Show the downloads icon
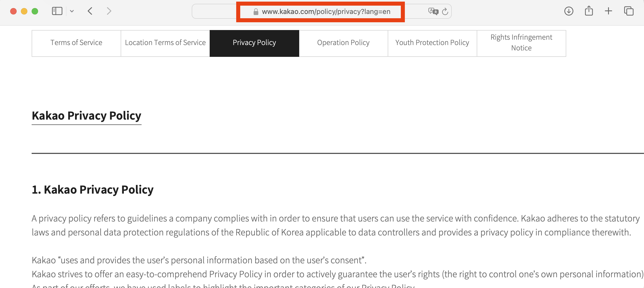 (x=569, y=11)
